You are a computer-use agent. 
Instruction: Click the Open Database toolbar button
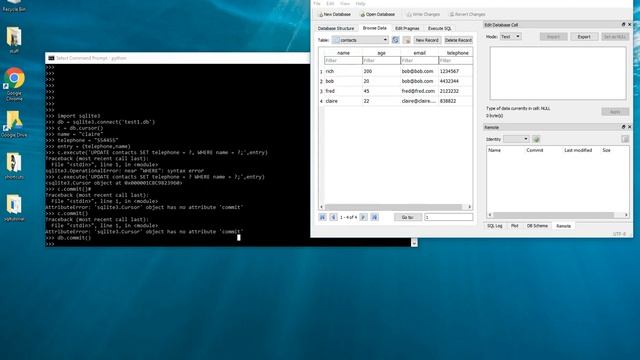(378, 14)
